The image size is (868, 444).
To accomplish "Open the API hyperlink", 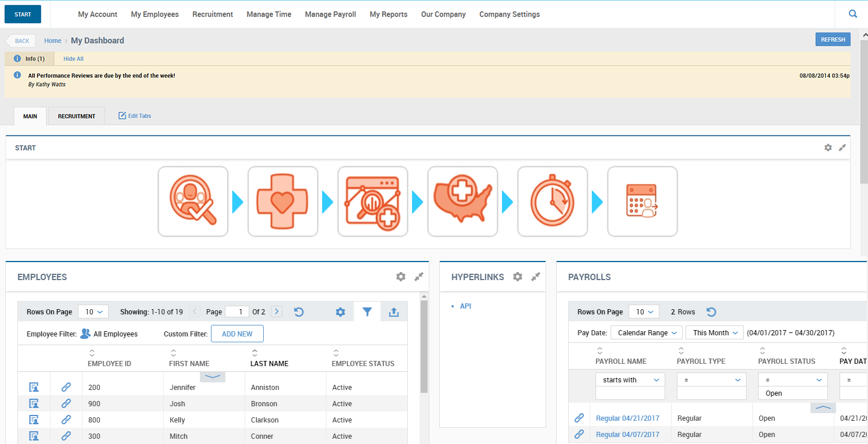I will pyautogui.click(x=465, y=306).
